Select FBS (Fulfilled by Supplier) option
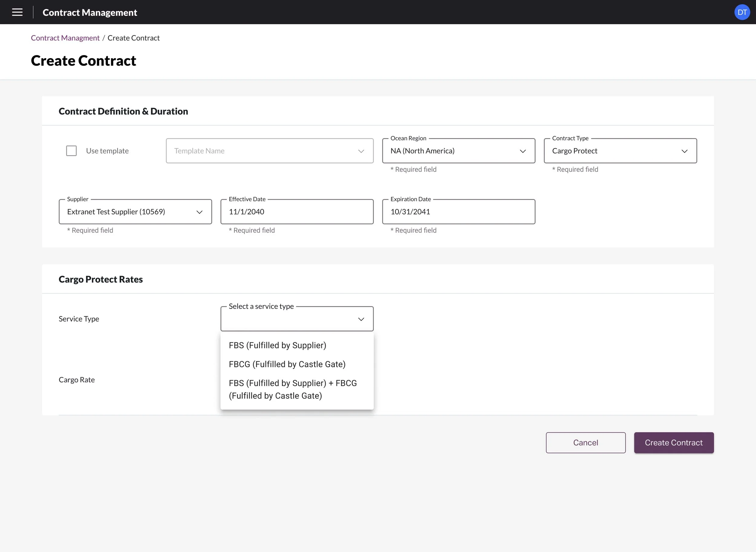The image size is (756, 552). (x=277, y=345)
